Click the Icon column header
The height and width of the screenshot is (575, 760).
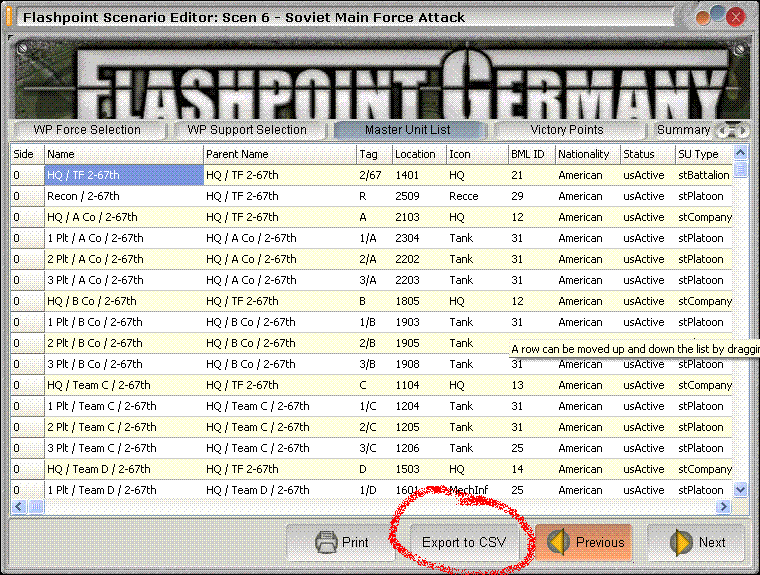click(477, 154)
